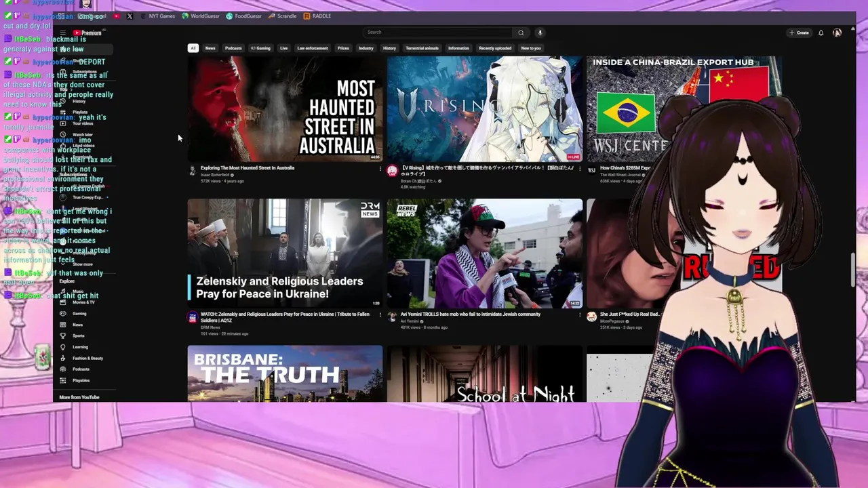
Task: Click the search magnifier button
Action: tap(521, 33)
